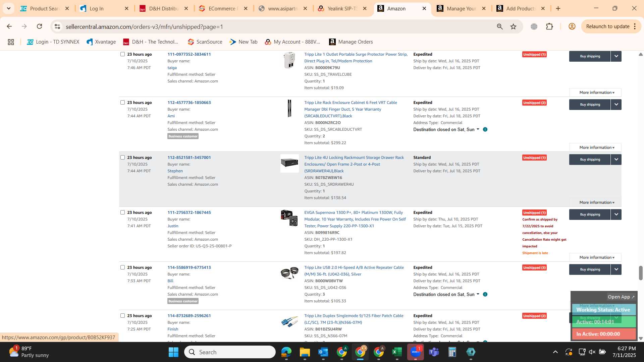
Task: Click the browser Back arrow
Action: (x=9, y=26)
